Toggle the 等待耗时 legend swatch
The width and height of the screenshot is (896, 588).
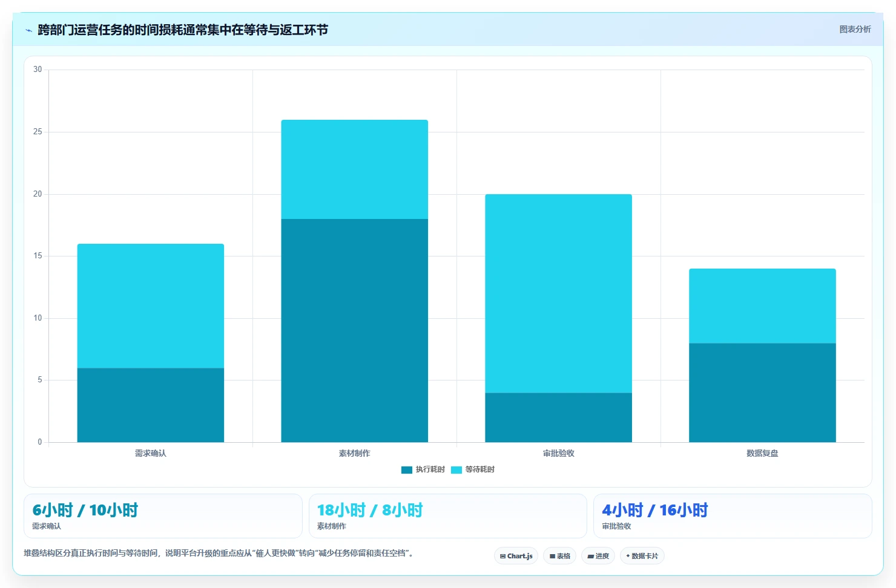tap(456, 470)
